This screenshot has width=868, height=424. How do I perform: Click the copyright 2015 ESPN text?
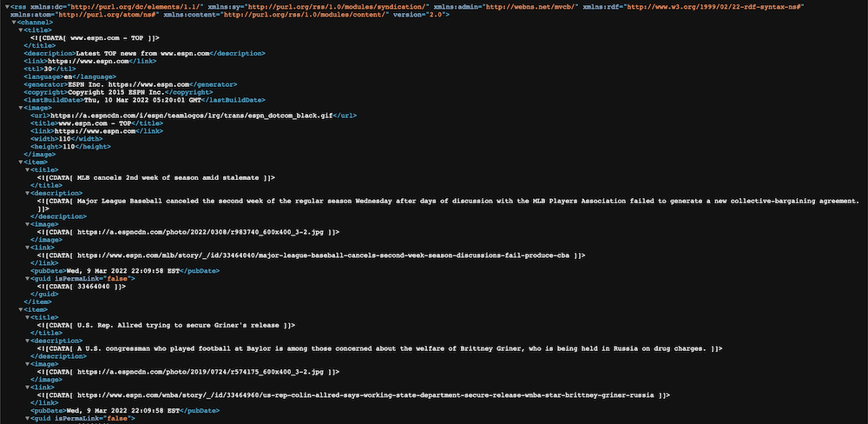pos(116,92)
